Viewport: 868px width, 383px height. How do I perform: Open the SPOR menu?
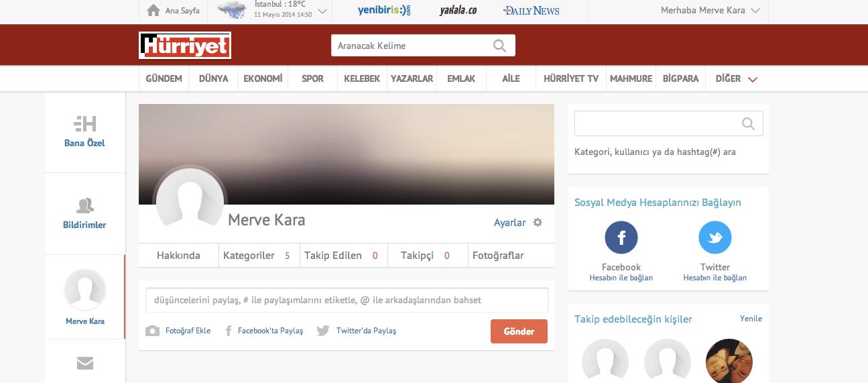[x=312, y=78]
